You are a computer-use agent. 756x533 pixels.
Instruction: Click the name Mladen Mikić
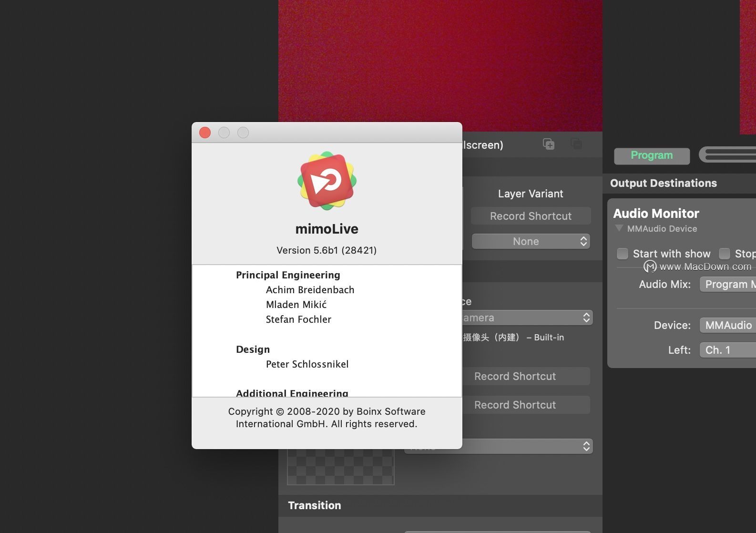tap(296, 305)
